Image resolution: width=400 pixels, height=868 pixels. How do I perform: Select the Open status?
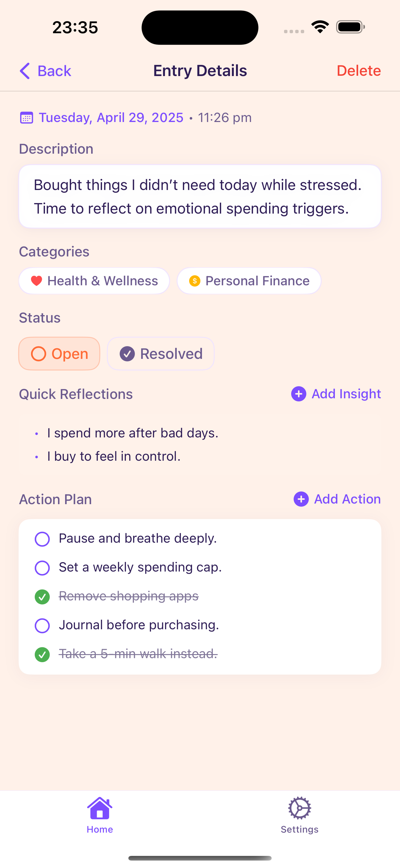point(59,354)
